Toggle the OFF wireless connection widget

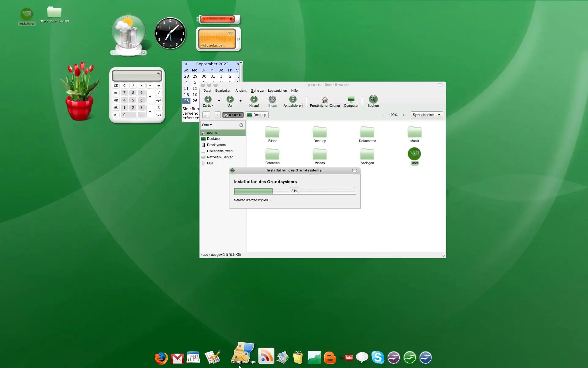tap(217, 39)
